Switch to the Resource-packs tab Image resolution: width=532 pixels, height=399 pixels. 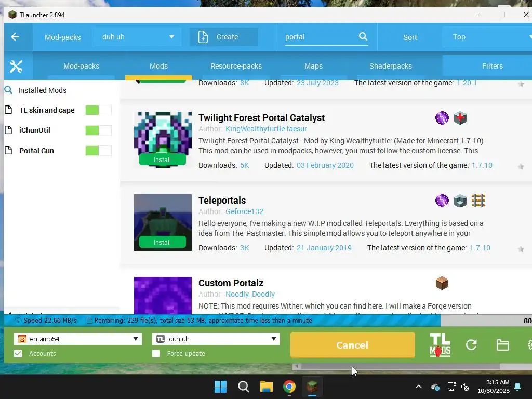coord(236,66)
